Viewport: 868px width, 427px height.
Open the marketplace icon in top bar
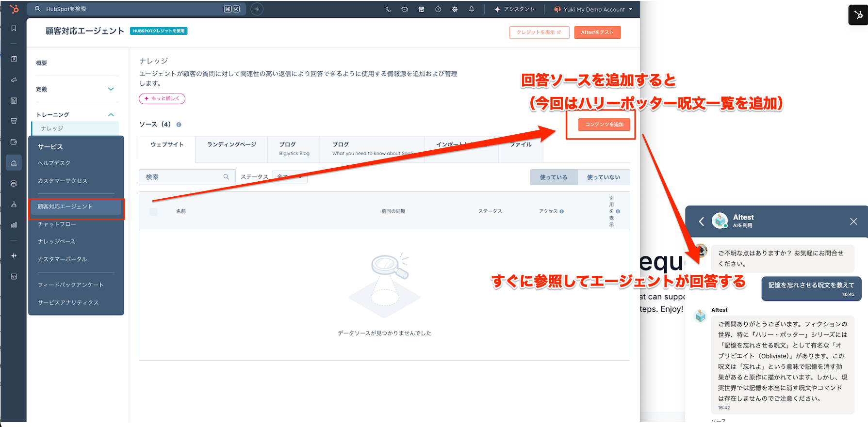(421, 9)
